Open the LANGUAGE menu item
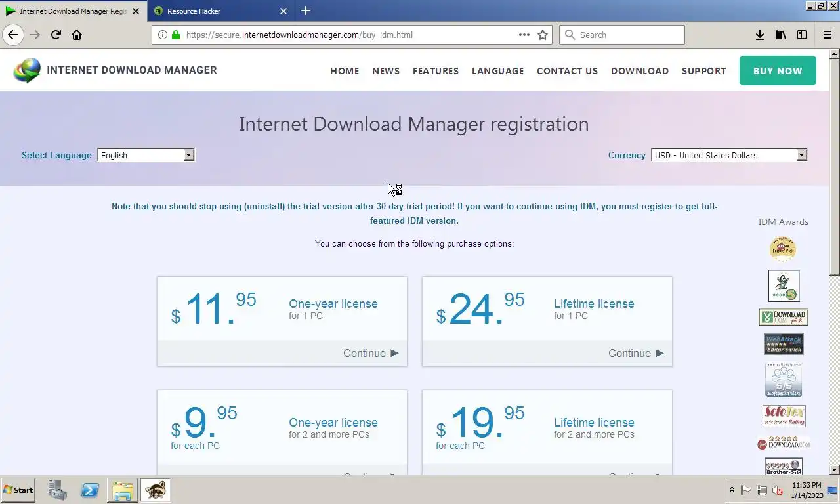Viewport: 840px width, 504px height. pos(498,71)
